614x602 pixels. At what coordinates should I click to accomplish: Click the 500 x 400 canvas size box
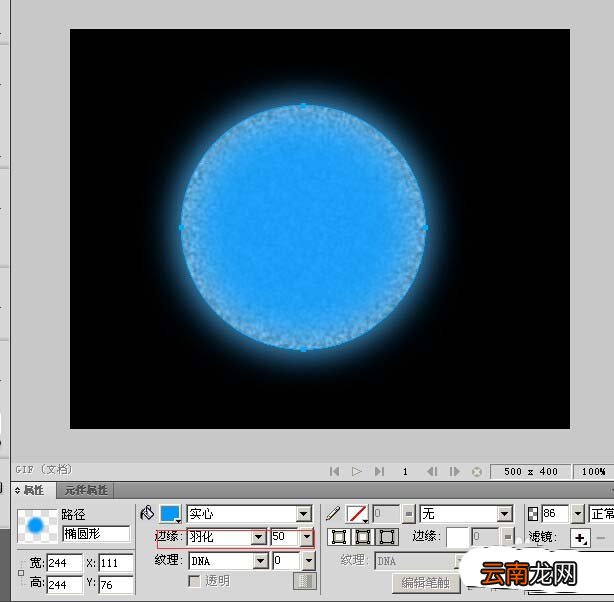coord(530,472)
